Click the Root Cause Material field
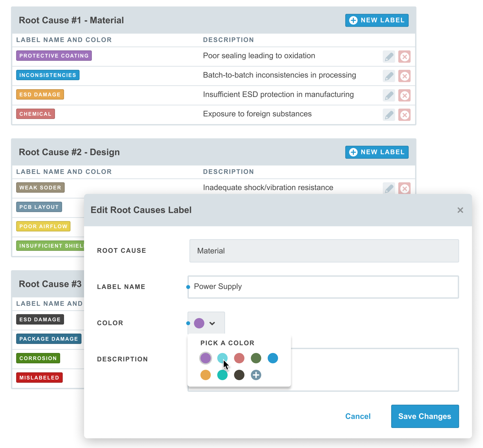Viewport: 483px width, 448px height. click(324, 251)
